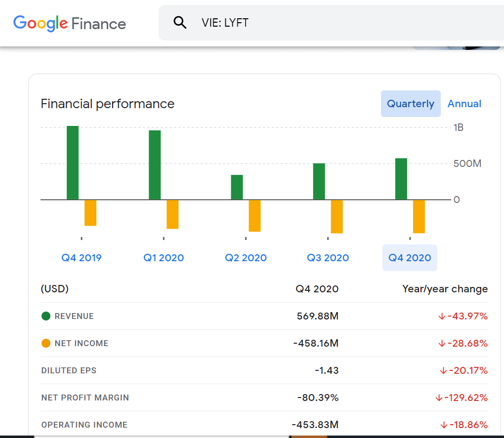Click the OPERATING INCOME row label

tap(84, 425)
